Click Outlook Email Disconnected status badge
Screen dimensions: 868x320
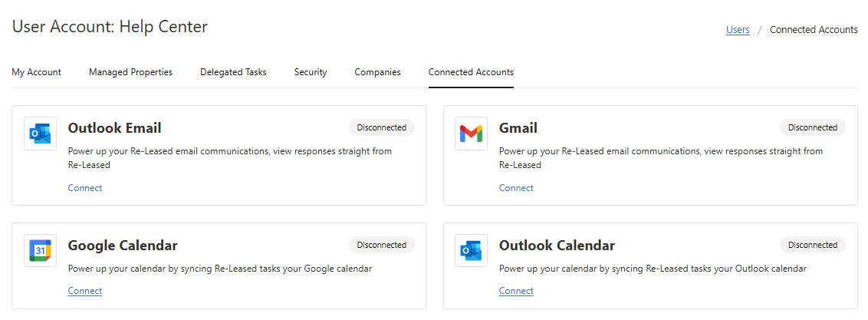(x=381, y=127)
